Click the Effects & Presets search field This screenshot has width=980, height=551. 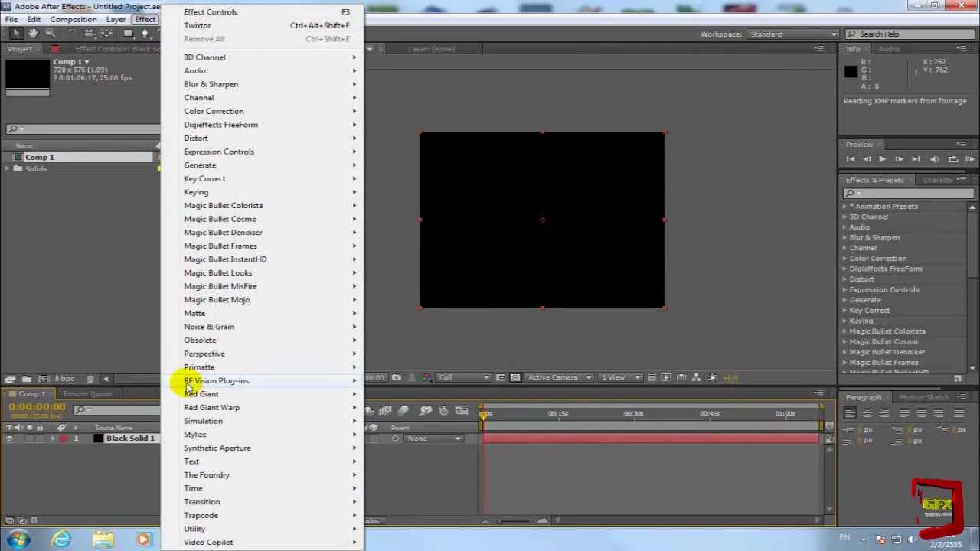click(908, 193)
